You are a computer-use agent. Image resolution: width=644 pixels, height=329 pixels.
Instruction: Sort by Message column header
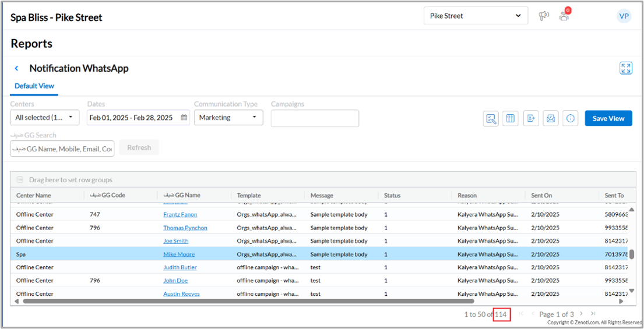tap(322, 195)
